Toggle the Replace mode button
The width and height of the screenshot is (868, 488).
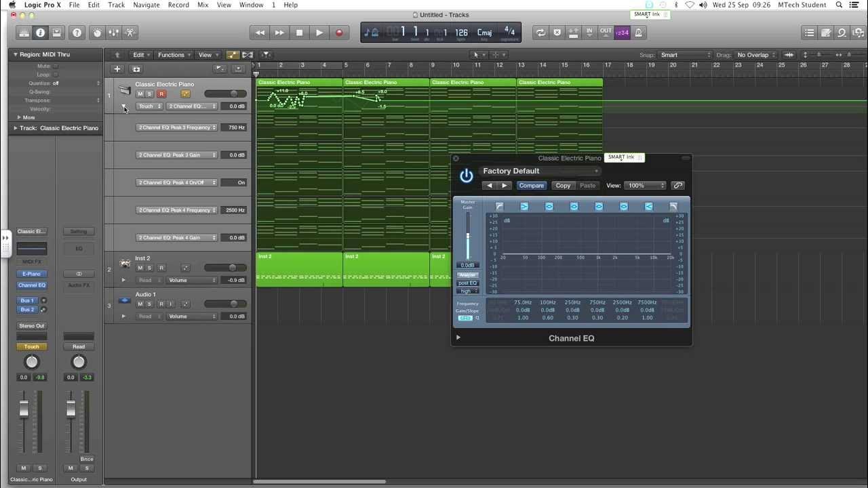[557, 33]
